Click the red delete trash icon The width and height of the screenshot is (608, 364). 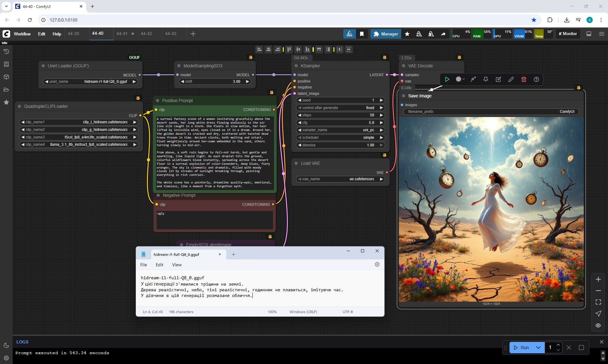click(x=523, y=79)
